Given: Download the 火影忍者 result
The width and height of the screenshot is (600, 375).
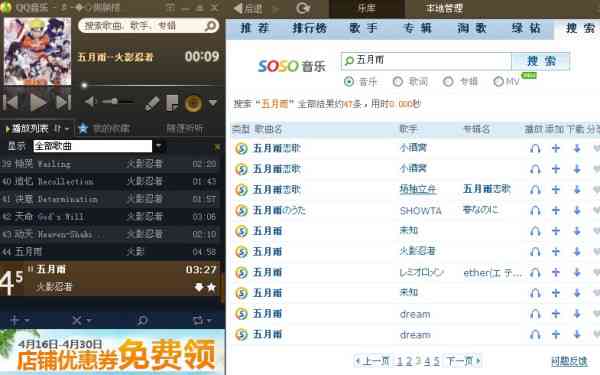Looking at the screenshot, I should [577, 252].
